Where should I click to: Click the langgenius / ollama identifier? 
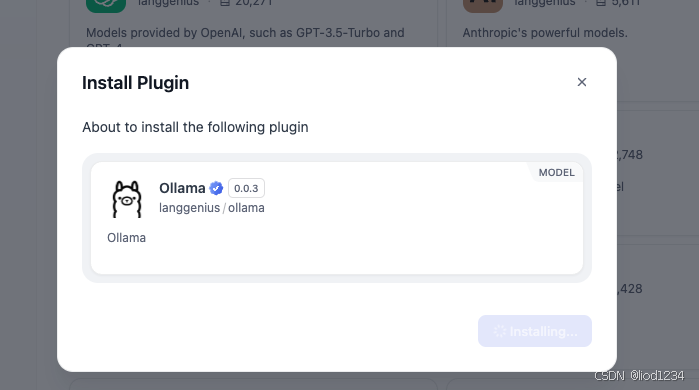(x=212, y=208)
